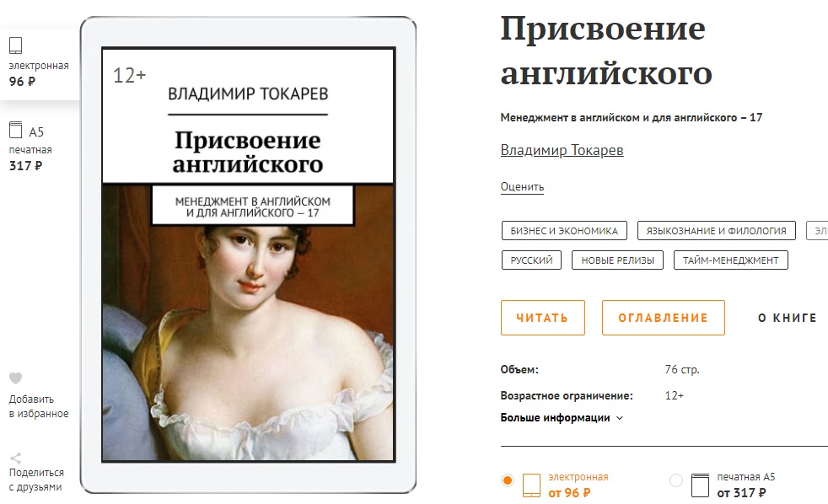Open the ОГЛАВЛЕНИЕ table of contents
The height and width of the screenshot is (504, 828).
tap(664, 318)
